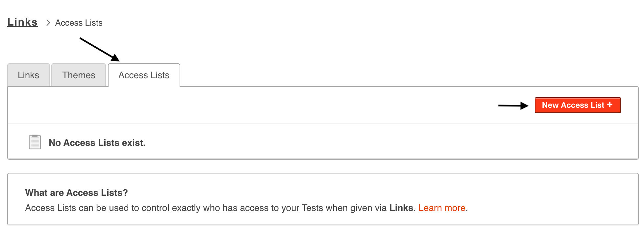This screenshot has width=644, height=230.
Task: Click the Access Lists description paragraph
Action: click(x=197, y=208)
